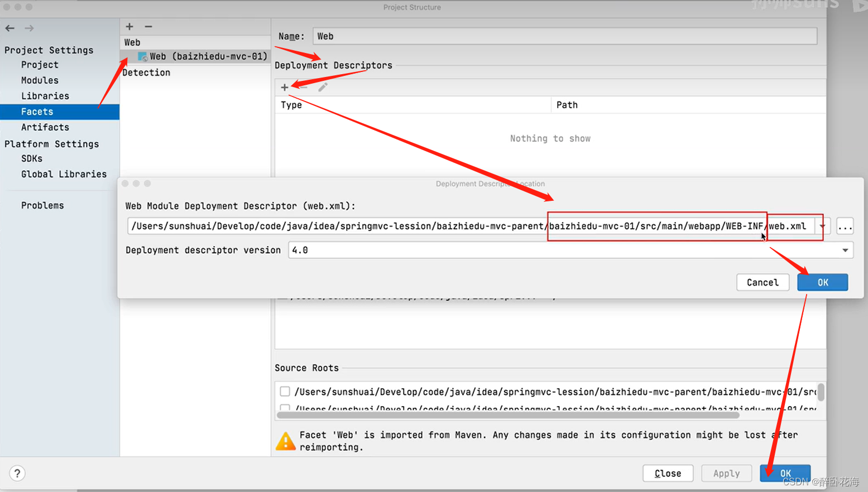Click Apply in Project Structure window
The image size is (868, 492).
(727, 474)
